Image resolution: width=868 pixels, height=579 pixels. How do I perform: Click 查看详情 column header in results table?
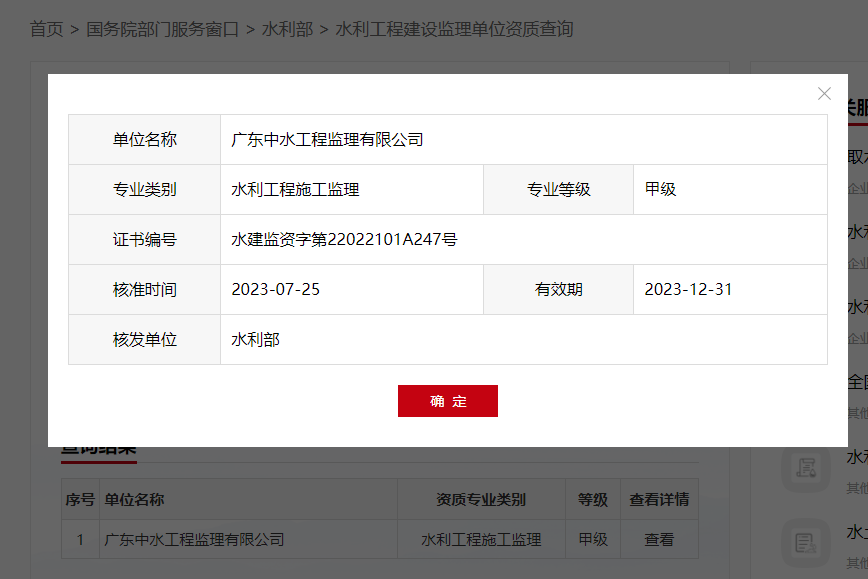(x=659, y=500)
